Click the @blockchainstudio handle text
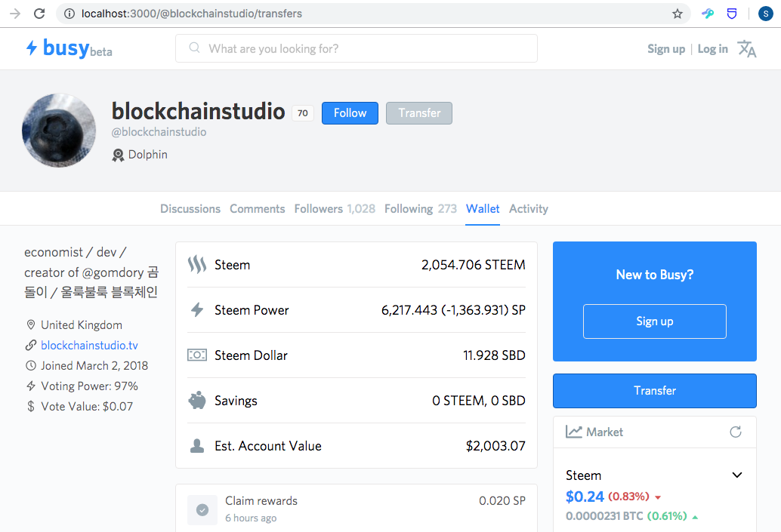 (x=159, y=132)
